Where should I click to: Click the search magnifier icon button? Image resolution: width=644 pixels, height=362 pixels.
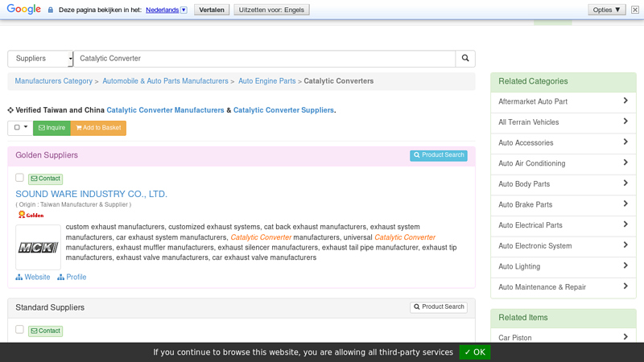pos(464,59)
